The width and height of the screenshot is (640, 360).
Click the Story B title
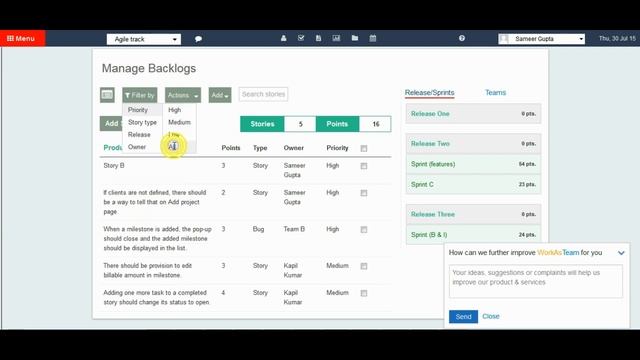[x=114, y=165]
